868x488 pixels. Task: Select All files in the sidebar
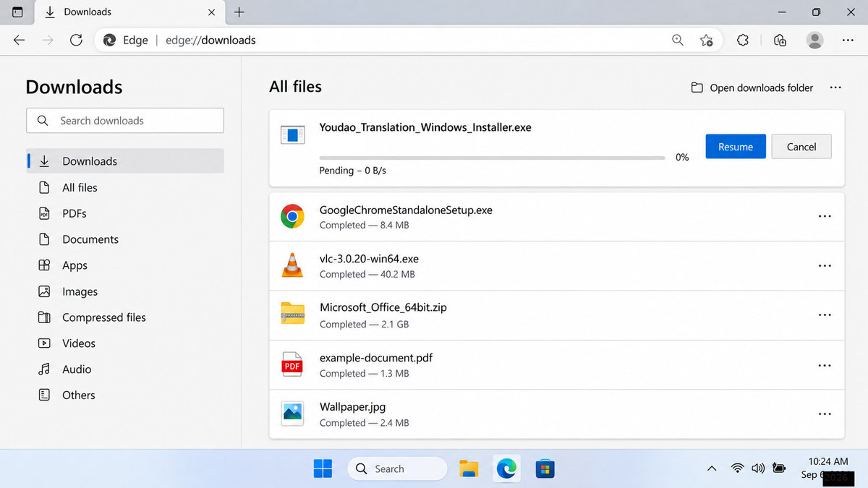(125, 187)
